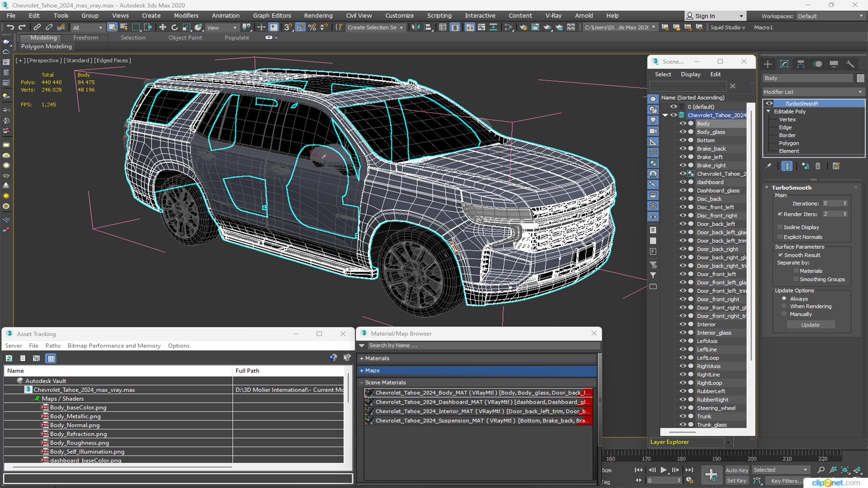Open Select by Name tool
The width and height of the screenshot is (868, 488).
coord(124,28)
